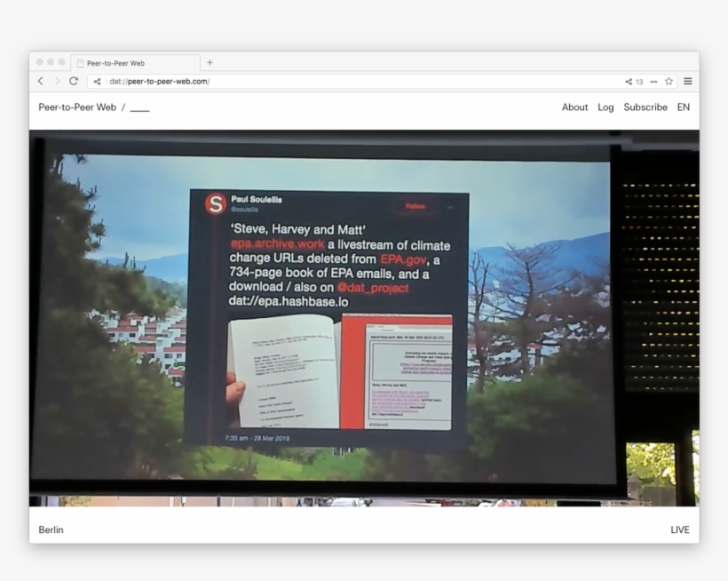Click the Berlin label in the footer
728x581 pixels.
[x=51, y=529]
